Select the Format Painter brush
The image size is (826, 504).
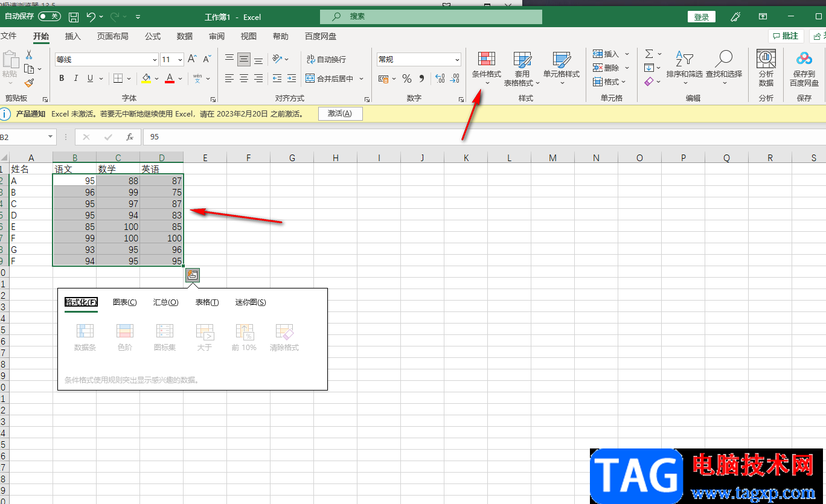(x=29, y=83)
